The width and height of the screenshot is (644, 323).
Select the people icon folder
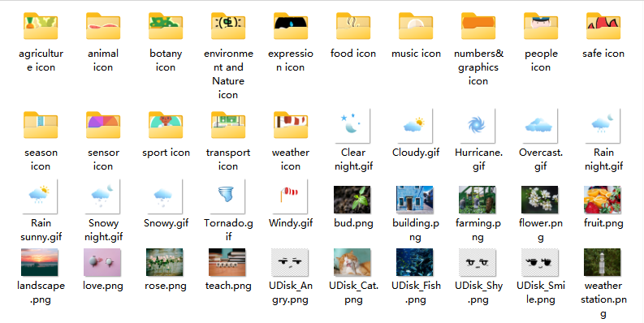pos(541,27)
